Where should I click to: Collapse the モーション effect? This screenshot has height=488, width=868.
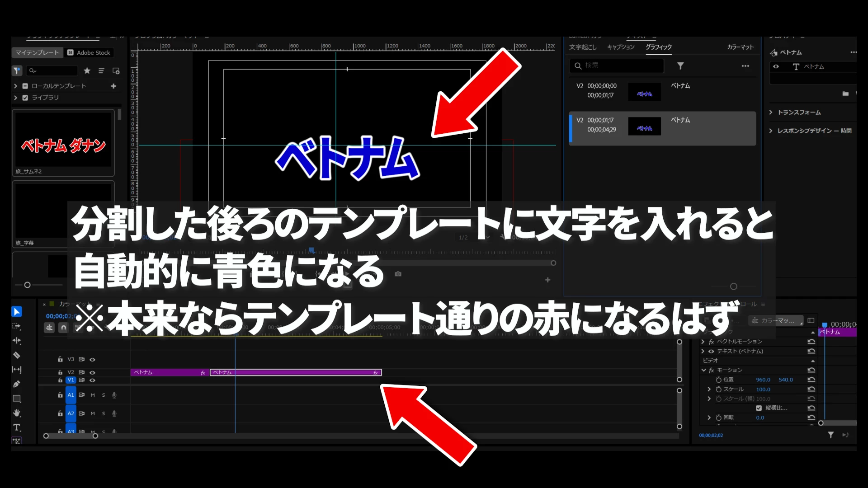(703, 370)
